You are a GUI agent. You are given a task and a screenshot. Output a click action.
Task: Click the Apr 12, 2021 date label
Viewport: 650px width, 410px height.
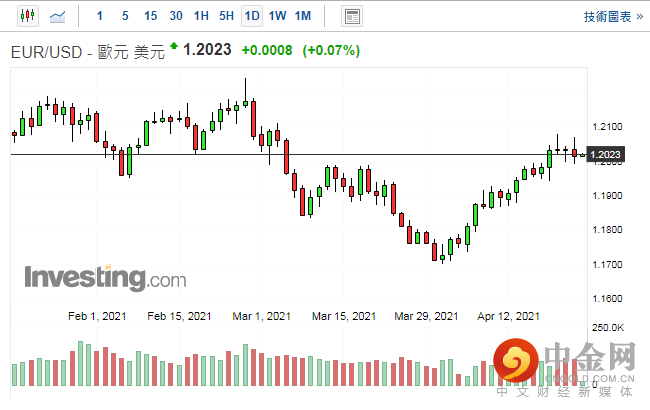508,316
